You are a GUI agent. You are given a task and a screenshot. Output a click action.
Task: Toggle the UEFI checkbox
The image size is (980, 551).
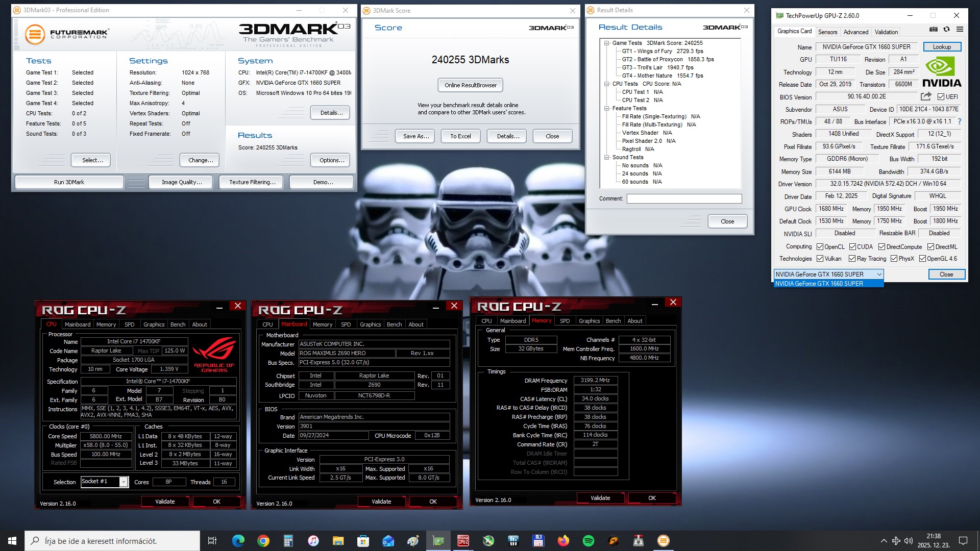point(941,97)
